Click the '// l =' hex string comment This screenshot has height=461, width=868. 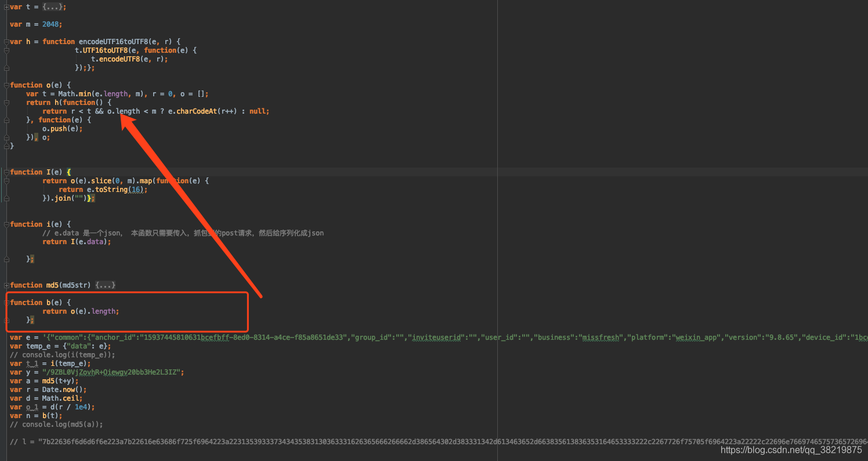tap(439, 442)
